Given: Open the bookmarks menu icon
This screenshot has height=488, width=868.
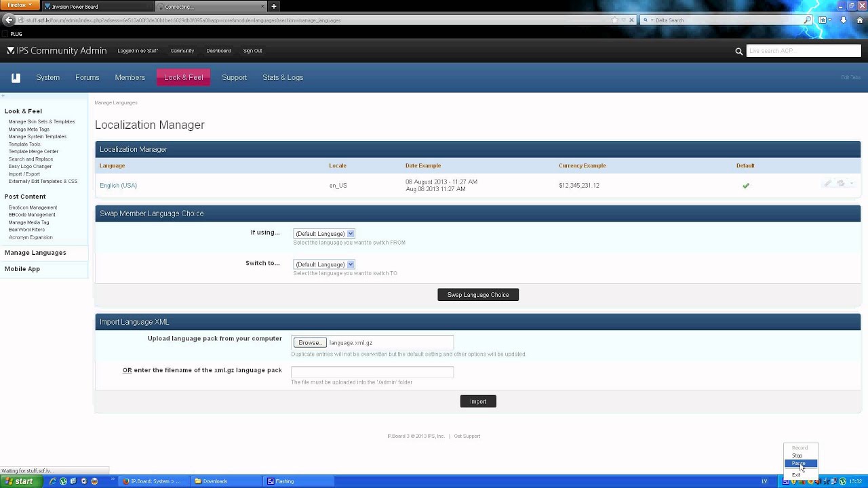Looking at the screenshot, I should coord(823,20).
